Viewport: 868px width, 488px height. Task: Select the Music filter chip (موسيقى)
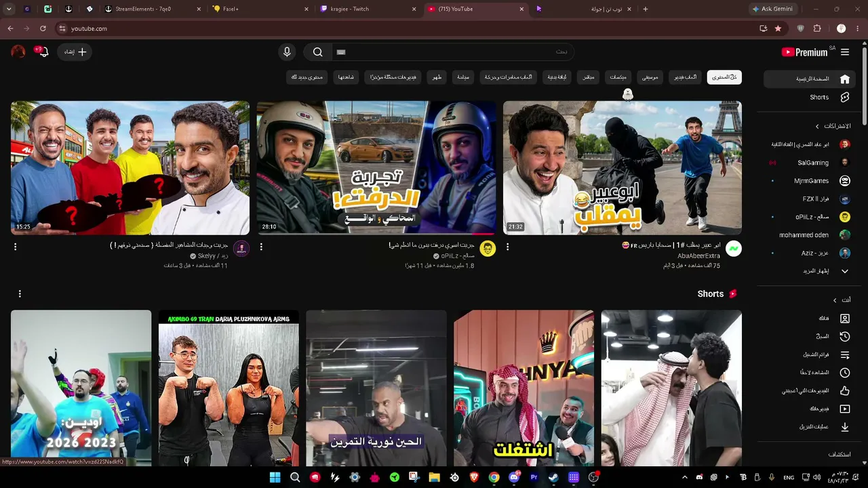[x=650, y=77]
